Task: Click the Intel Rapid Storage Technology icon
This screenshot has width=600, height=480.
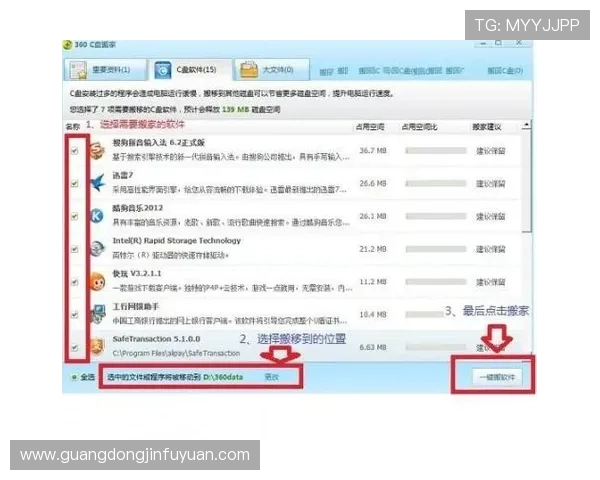Action: click(97, 249)
